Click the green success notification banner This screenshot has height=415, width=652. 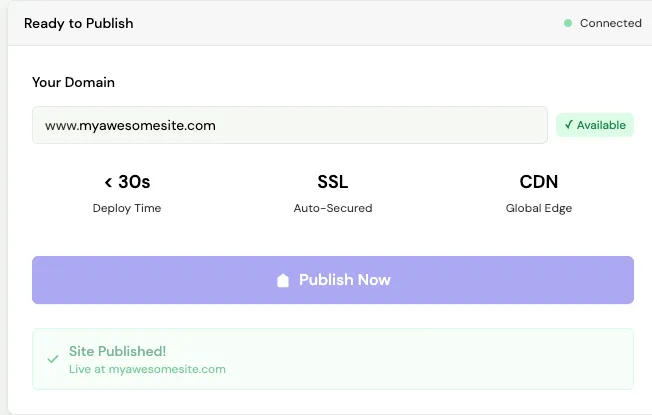333,359
